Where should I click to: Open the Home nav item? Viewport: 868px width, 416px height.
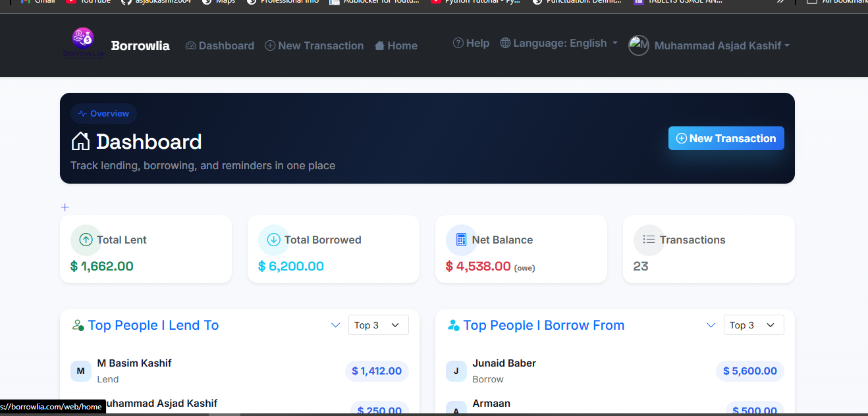coord(396,45)
